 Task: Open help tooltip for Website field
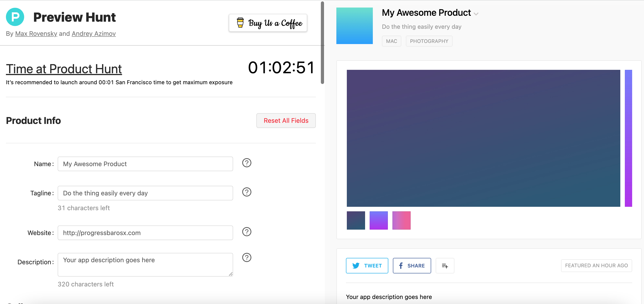tap(247, 232)
